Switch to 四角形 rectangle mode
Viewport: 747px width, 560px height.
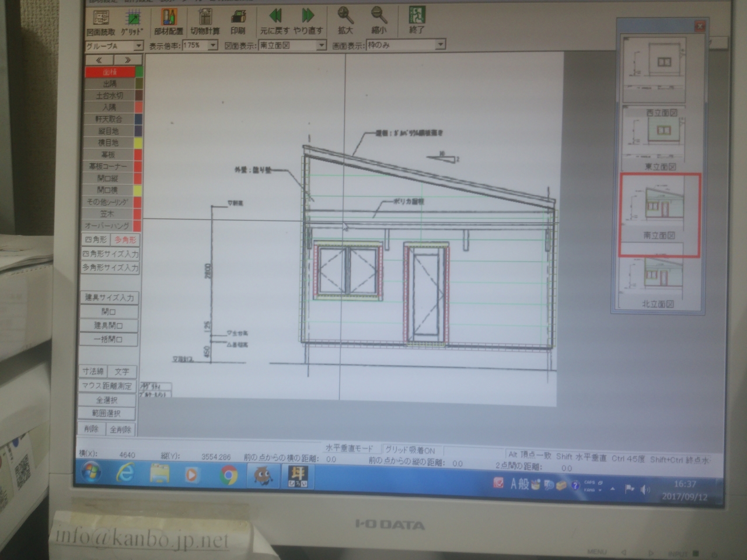(96, 240)
